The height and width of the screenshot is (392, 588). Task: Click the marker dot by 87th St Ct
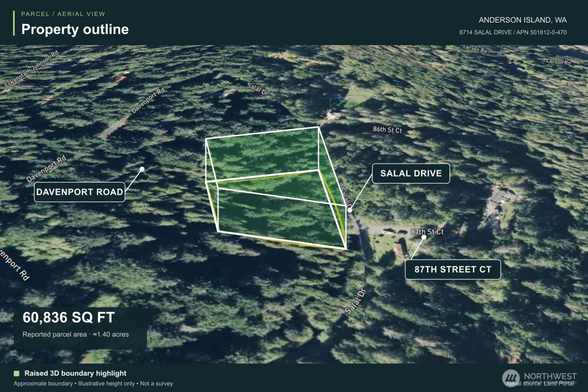pyautogui.click(x=424, y=237)
